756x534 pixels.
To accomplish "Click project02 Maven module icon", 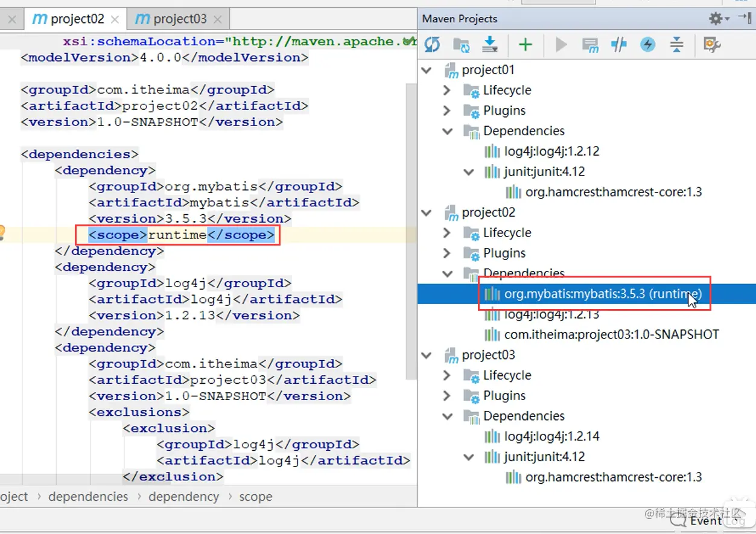I will 452,213.
